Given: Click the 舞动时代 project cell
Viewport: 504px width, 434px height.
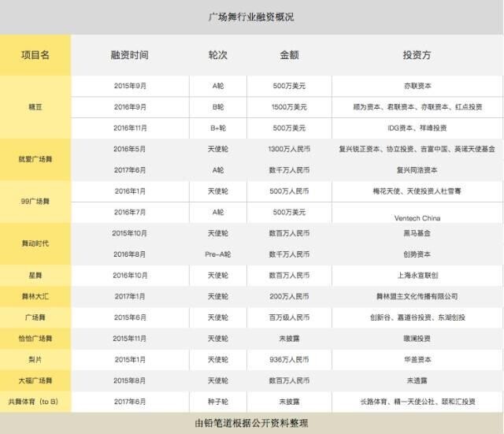Looking at the screenshot, I should click(35, 243).
